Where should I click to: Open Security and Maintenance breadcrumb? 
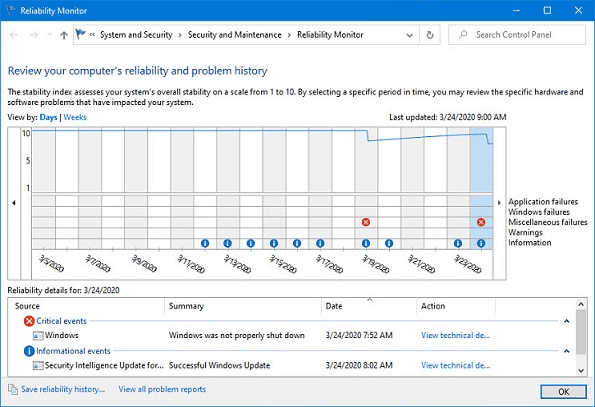[235, 35]
